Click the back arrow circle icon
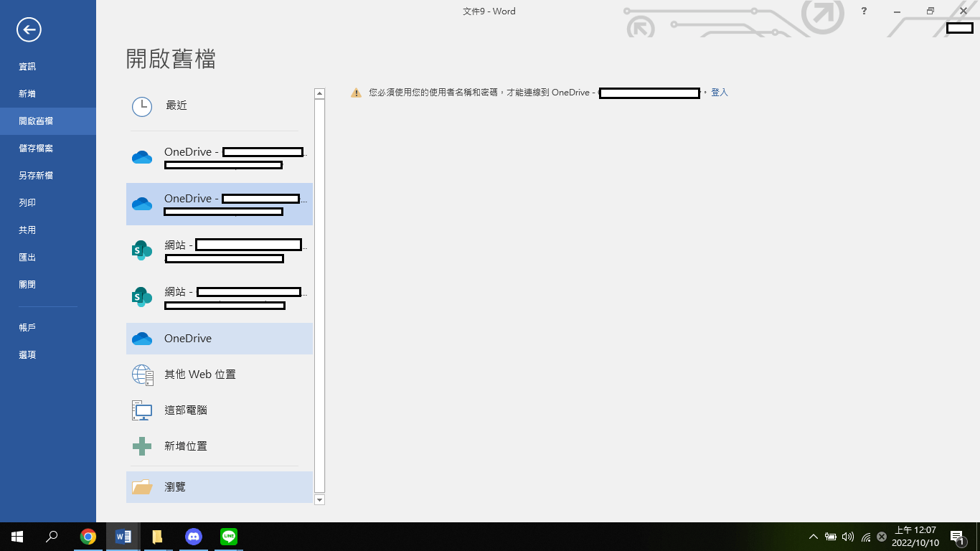Viewport: 980px width, 551px height. 29,29
